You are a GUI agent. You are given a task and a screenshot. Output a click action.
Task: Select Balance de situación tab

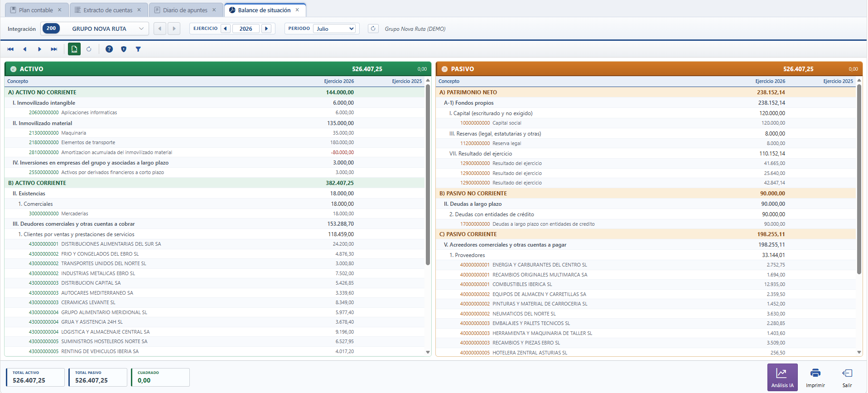pyautogui.click(x=264, y=10)
